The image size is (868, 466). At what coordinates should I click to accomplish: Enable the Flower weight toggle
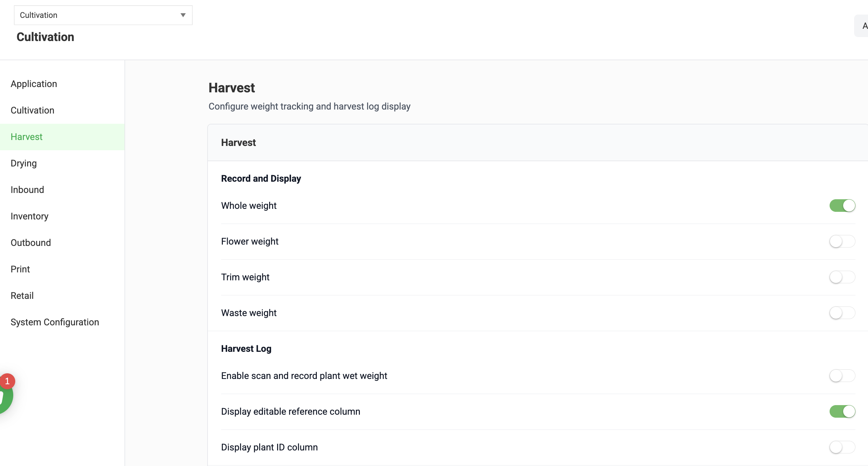point(842,241)
